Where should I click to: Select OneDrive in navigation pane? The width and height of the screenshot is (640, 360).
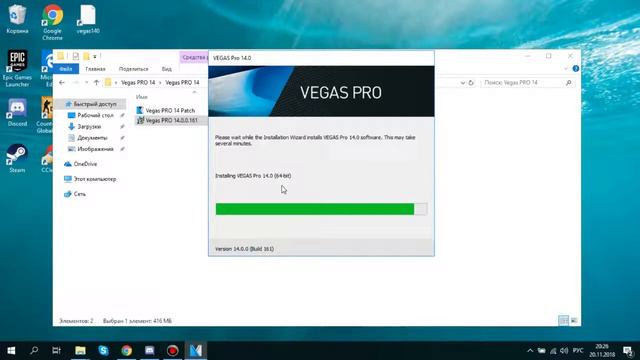coord(85,164)
